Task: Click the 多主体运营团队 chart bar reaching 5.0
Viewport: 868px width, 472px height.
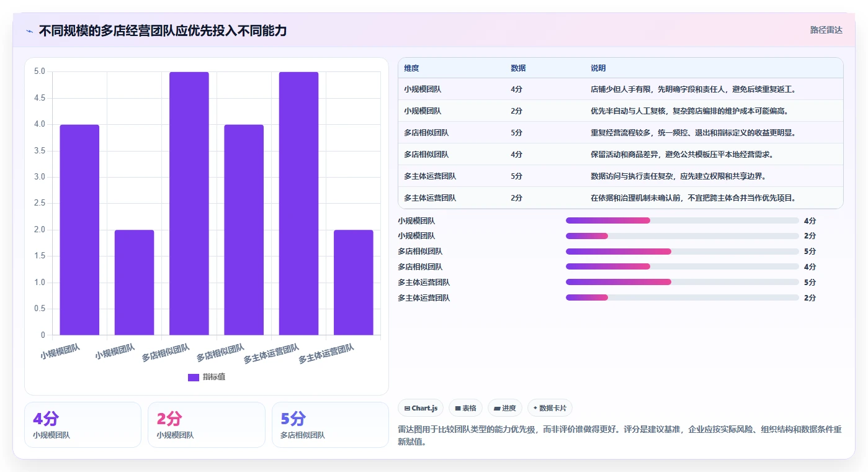Action: click(x=298, y=204)
